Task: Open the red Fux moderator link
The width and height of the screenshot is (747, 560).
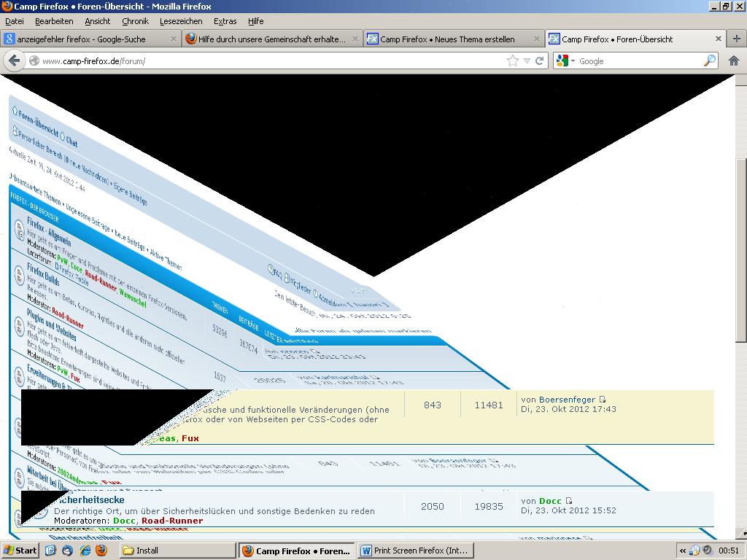Action: click(x=190, y=438)
